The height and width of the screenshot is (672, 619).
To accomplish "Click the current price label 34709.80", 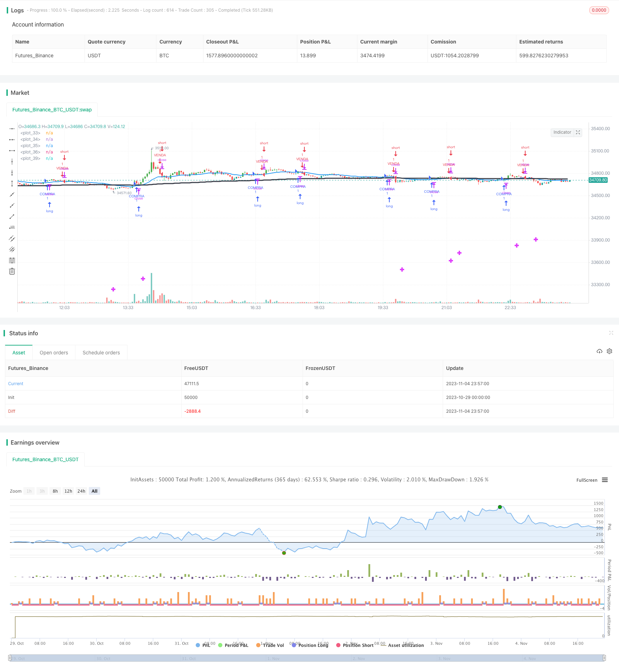I will point(598,180).
